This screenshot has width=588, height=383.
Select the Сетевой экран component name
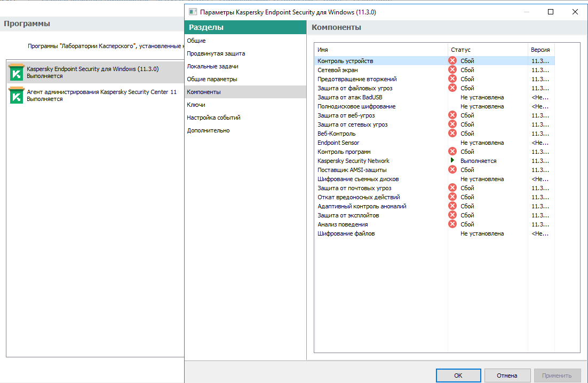point(338,70)
